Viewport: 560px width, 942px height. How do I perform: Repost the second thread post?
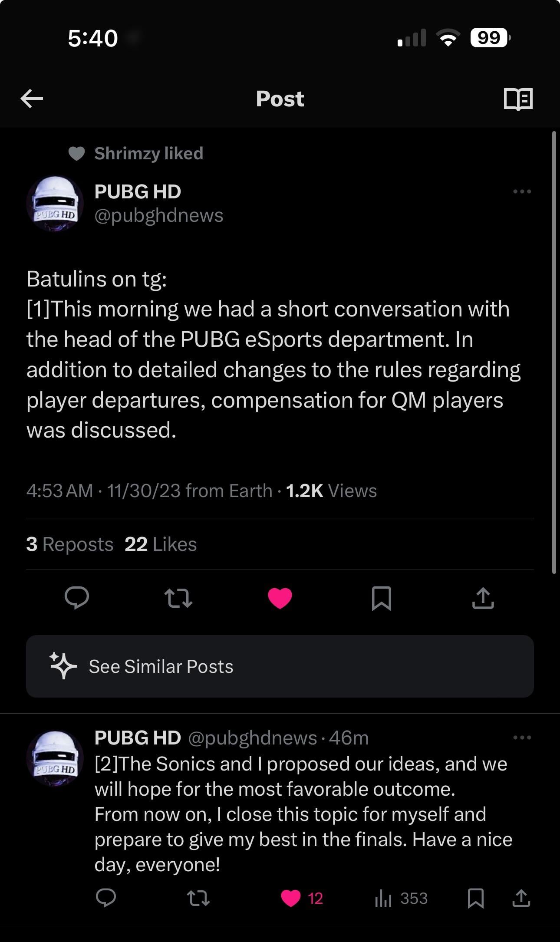pyautogui.click(x=198, y=898)
